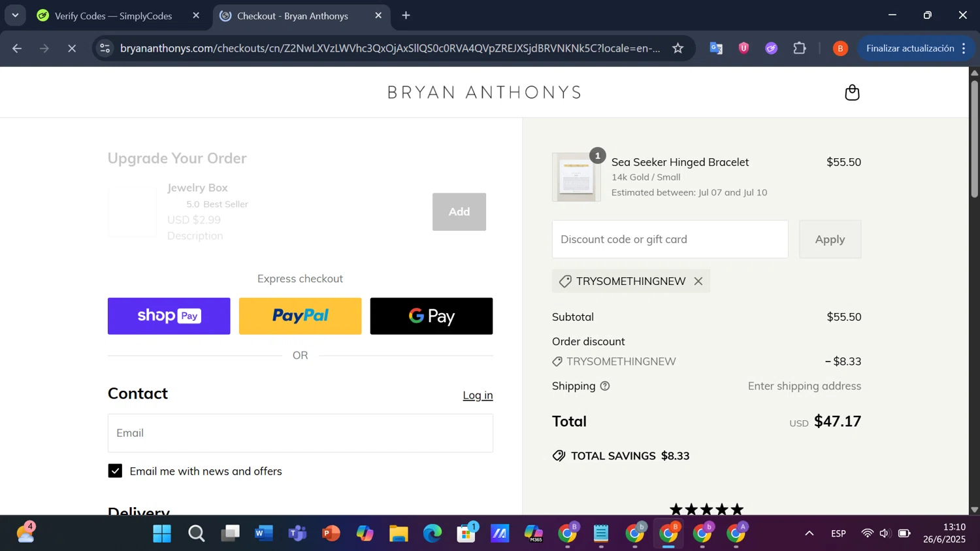Open the shopping bag cart icon
980x551 pixels.
(852, 92)
